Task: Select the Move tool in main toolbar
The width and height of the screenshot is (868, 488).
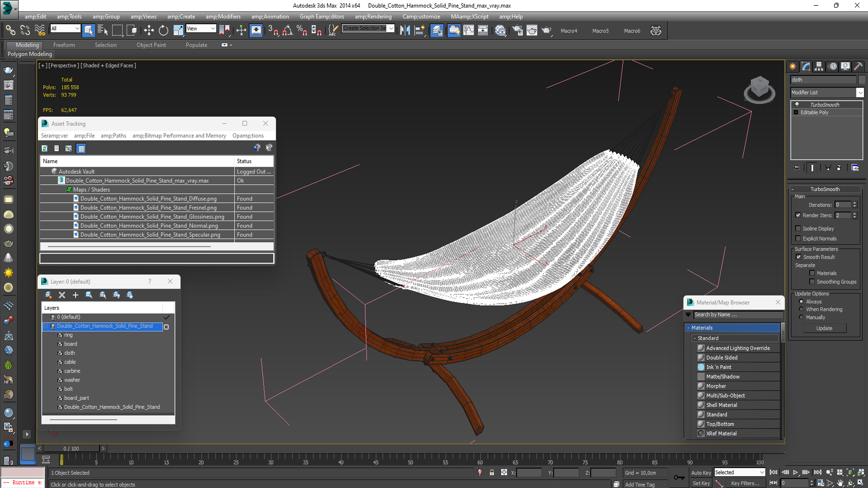Action: (149, 30)
